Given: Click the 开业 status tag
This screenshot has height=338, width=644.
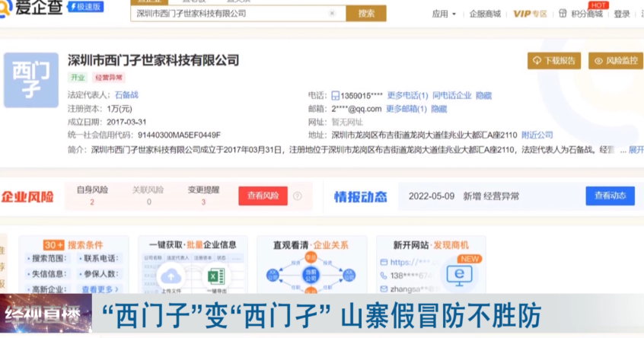Looking at the screenshot, I should point(78,78).
